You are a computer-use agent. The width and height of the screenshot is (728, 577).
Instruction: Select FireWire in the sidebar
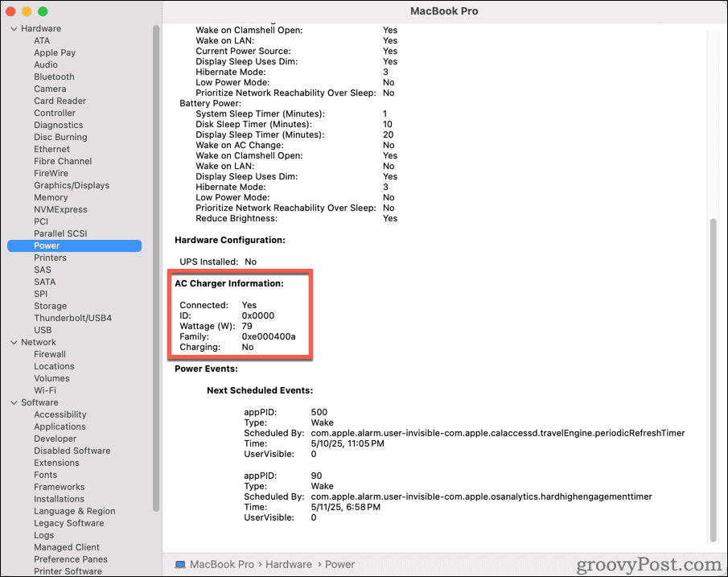(x=51, y=174)
